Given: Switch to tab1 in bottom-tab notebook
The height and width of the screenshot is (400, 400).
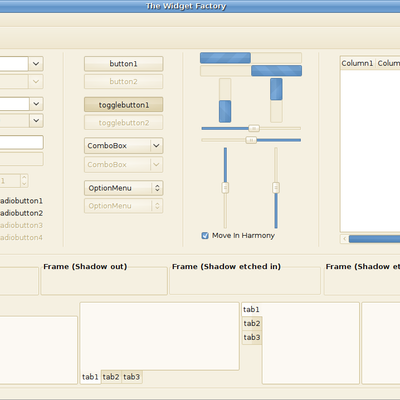Looking at the screenshot, I should point(90,377).
